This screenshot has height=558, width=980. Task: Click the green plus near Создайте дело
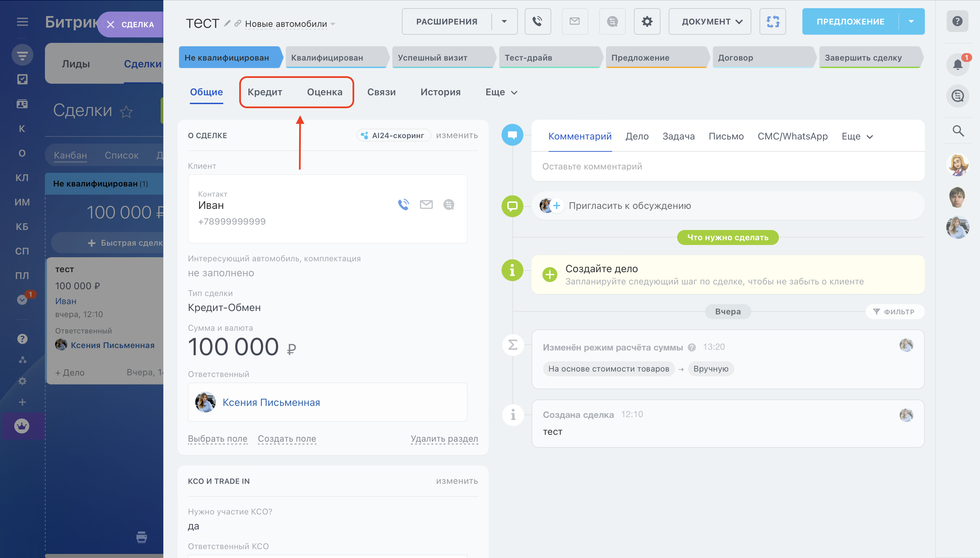point(550,274)
